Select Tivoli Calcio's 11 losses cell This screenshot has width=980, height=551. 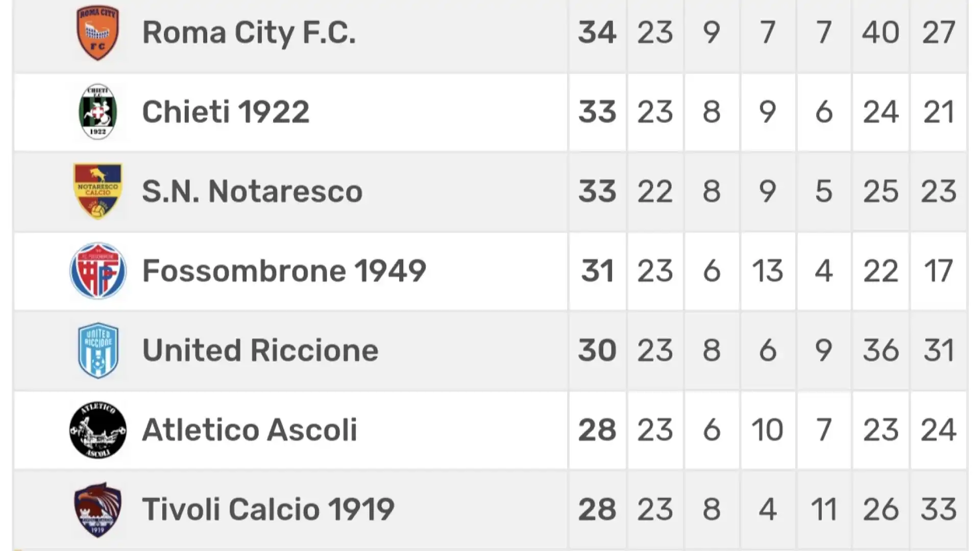coord(824,509)
